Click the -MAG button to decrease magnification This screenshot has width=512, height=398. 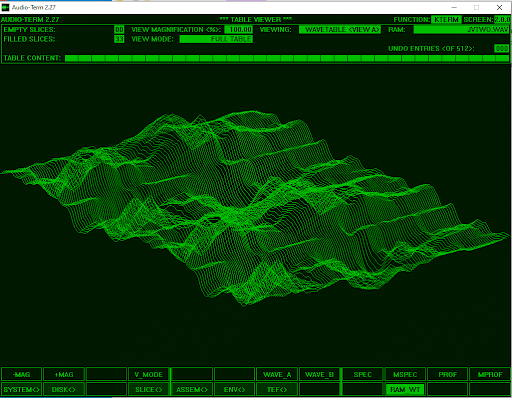pyautogui.click(x=22, y=374)
